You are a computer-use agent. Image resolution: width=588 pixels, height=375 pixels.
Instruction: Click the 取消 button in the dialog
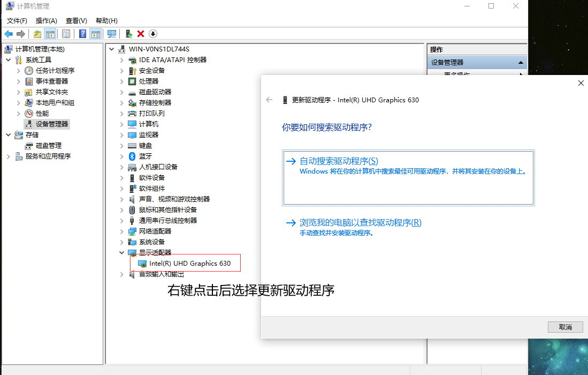(565, 327)
